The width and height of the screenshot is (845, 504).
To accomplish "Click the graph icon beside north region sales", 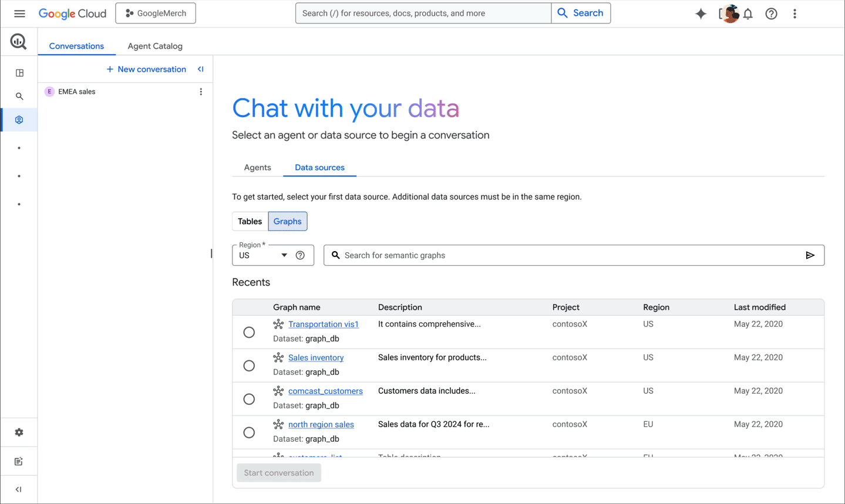I will (x=278, y=424).
